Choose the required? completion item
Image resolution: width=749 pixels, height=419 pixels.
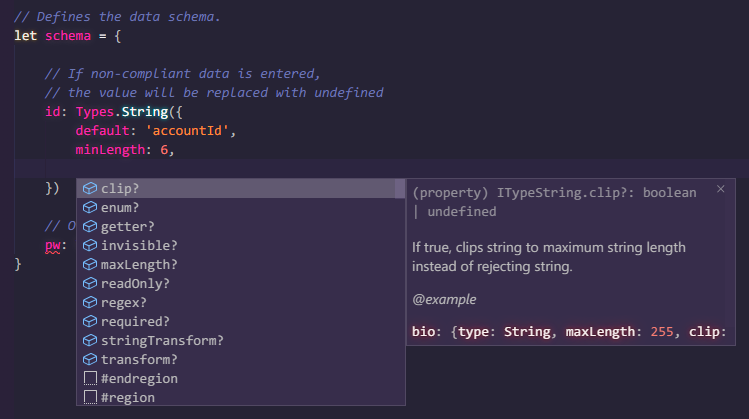(x=135, y=321)
